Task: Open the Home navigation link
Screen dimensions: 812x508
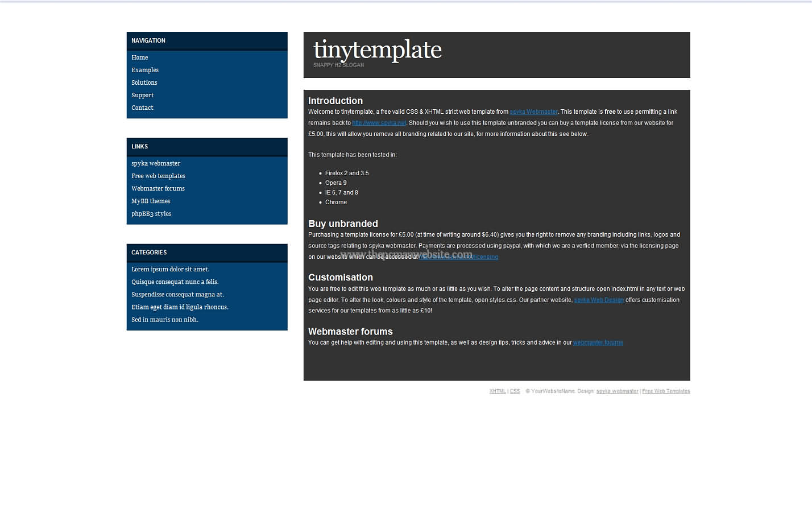Action: pos(139,57)
